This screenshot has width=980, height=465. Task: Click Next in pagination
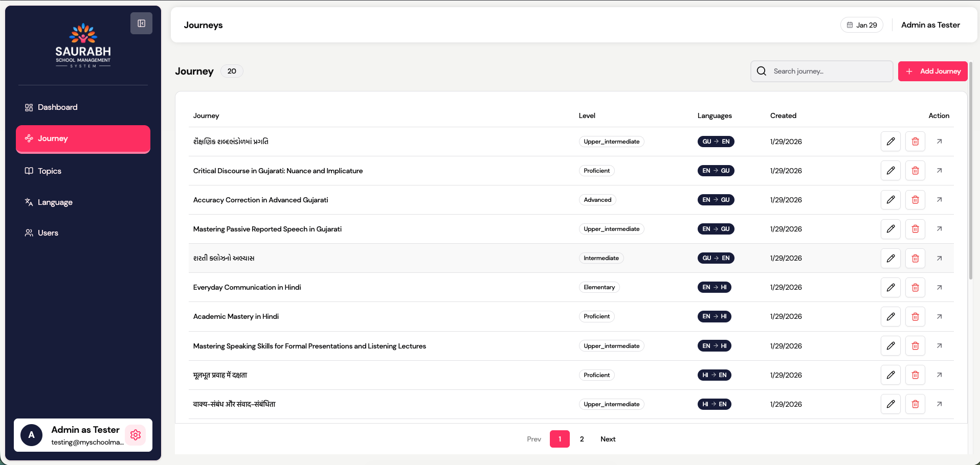pyautogui.click(x=608, y=439)
